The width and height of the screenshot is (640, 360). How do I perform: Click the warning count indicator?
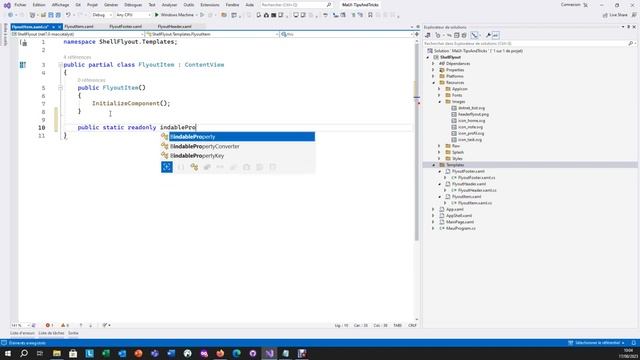[65, 325]
